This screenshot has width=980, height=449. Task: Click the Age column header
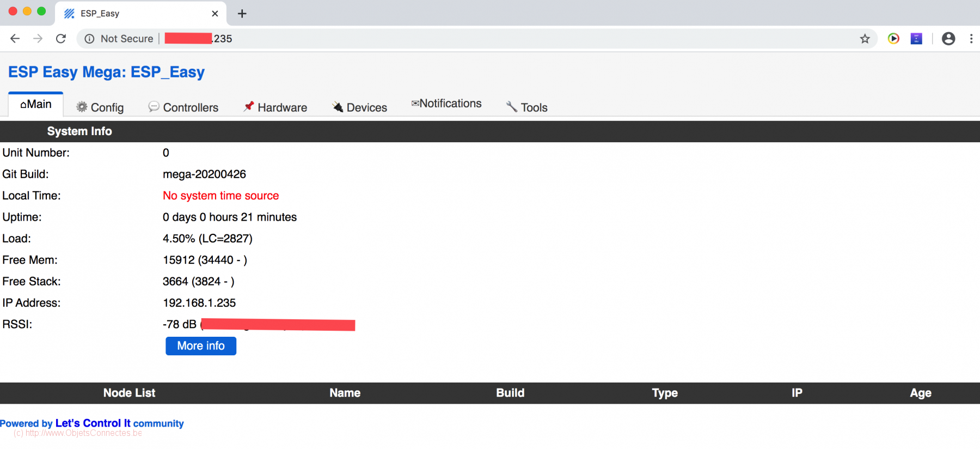click(921, 393)
